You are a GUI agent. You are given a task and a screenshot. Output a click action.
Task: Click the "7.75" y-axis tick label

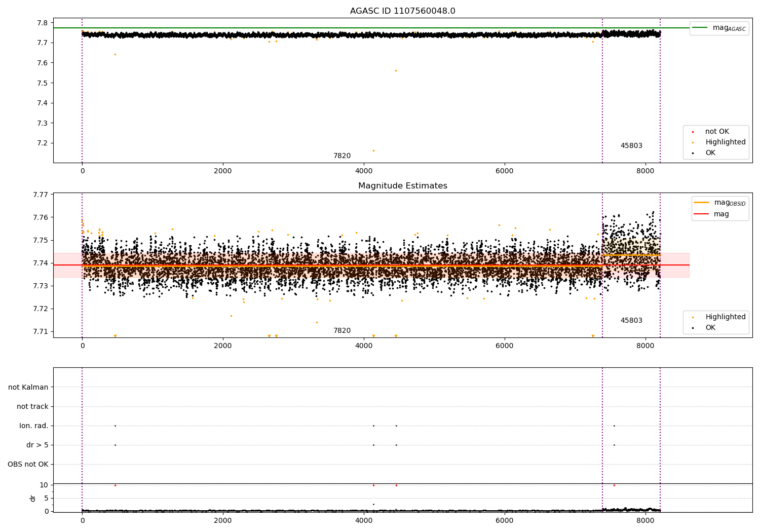click(x=41, y=240)
